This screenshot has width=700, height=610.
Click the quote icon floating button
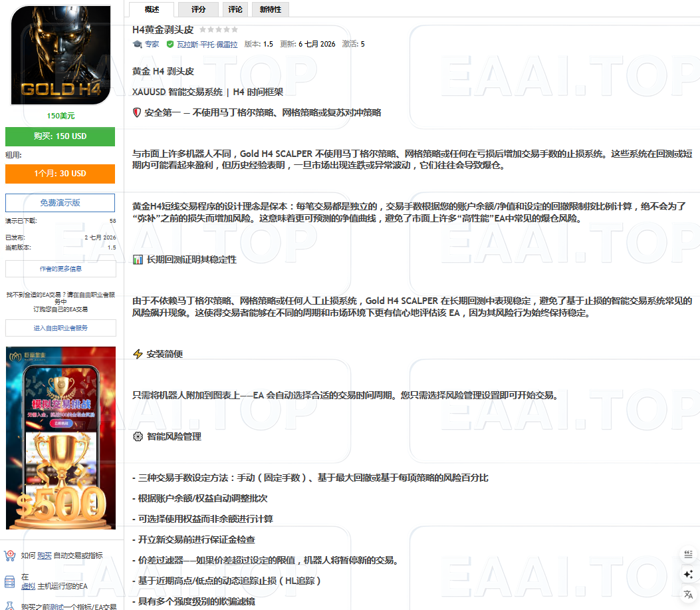point(688,554)
